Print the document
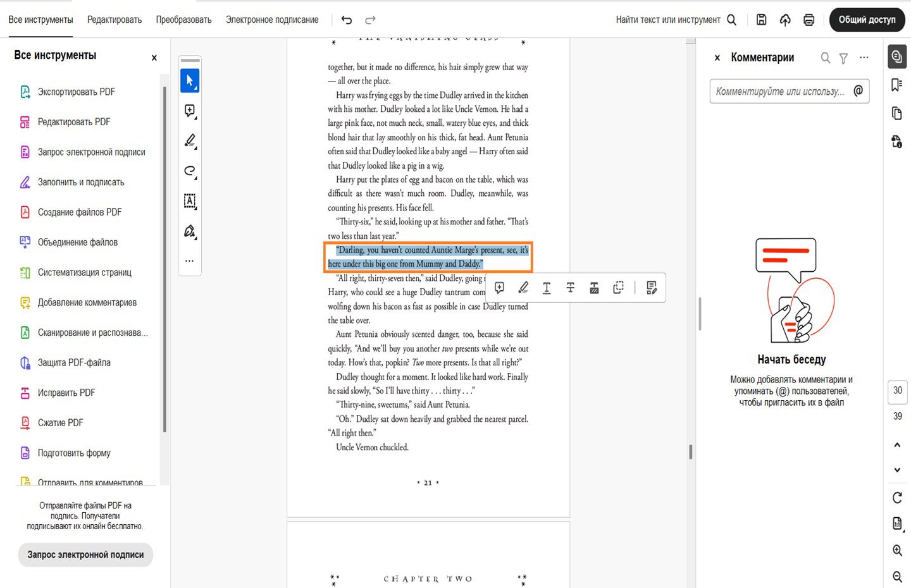The image size is (911, 588). click(x=809, y=20)
